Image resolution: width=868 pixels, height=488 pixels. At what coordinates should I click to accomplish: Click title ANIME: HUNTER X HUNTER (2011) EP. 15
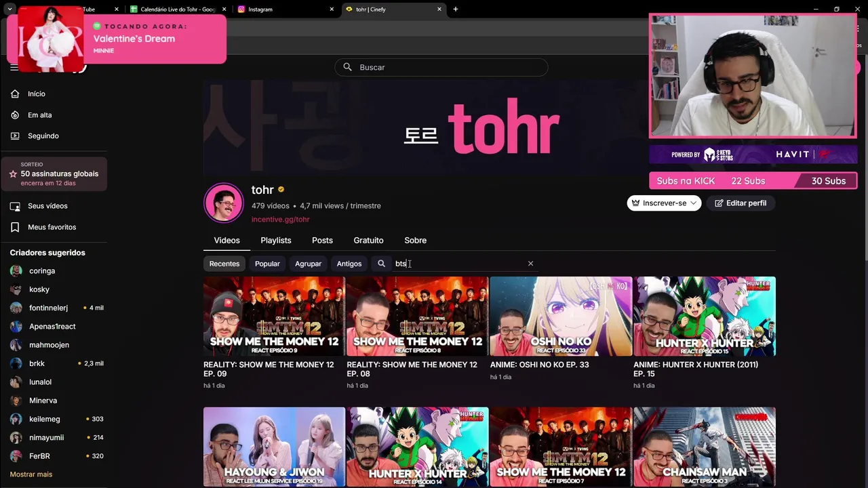click(696, 369)
